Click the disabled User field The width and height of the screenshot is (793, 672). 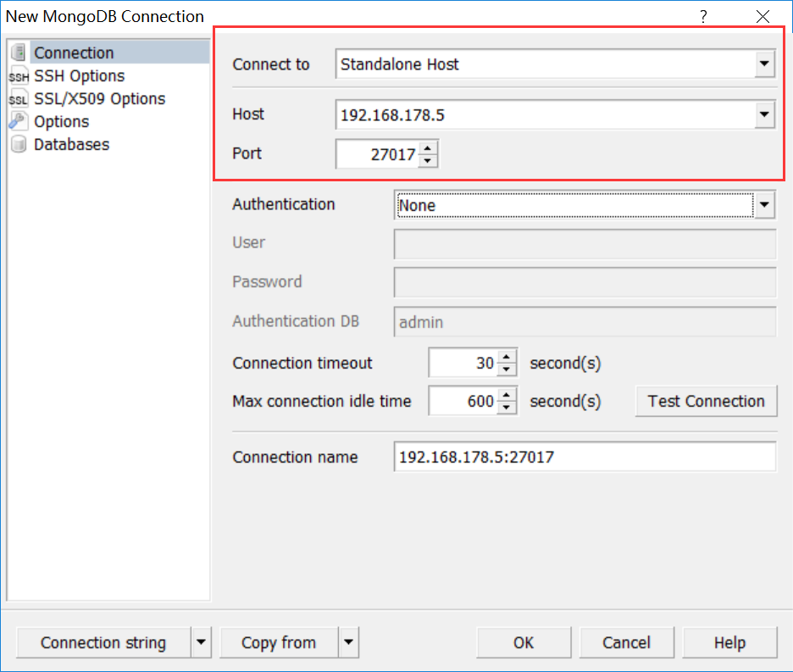(585, 244)
